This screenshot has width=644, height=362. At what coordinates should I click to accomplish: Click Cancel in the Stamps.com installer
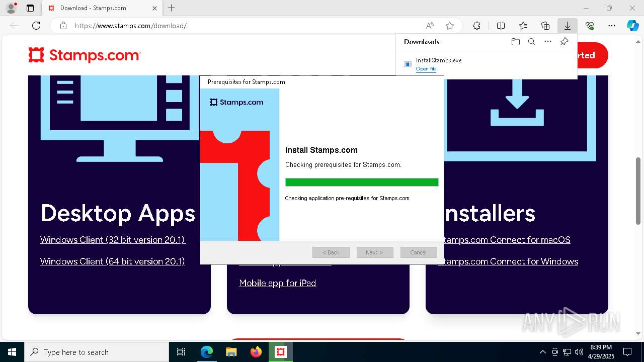(419, 252)
